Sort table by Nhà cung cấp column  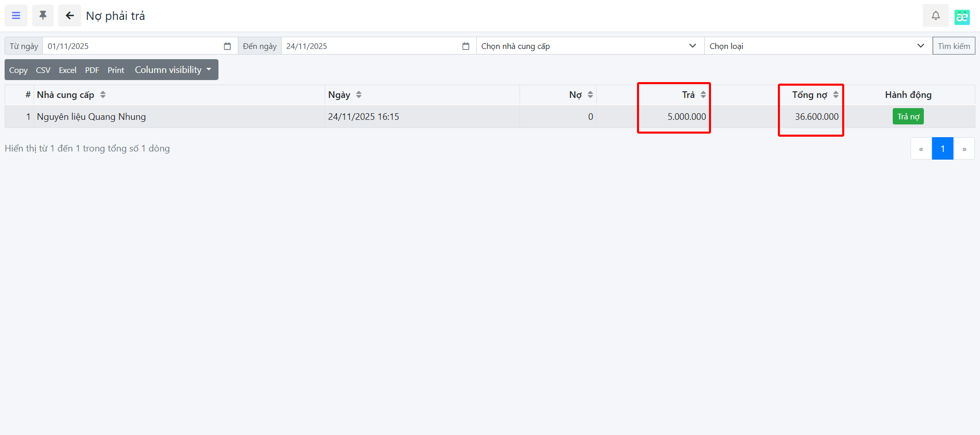pos(103,95)
